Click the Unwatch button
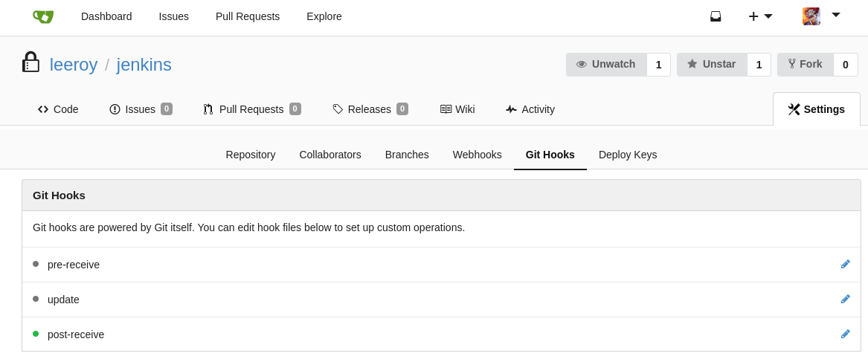This screenshot has width=868, height=359. [x=606, y=65]
